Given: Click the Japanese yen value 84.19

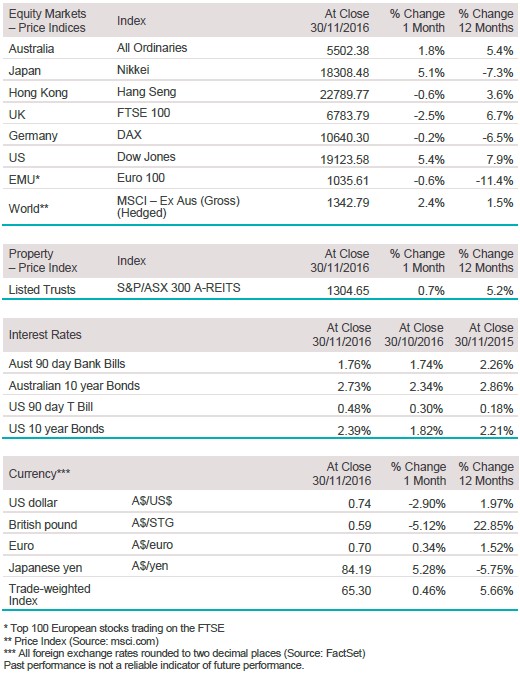Looking at the screenshot, I should 356,570.
